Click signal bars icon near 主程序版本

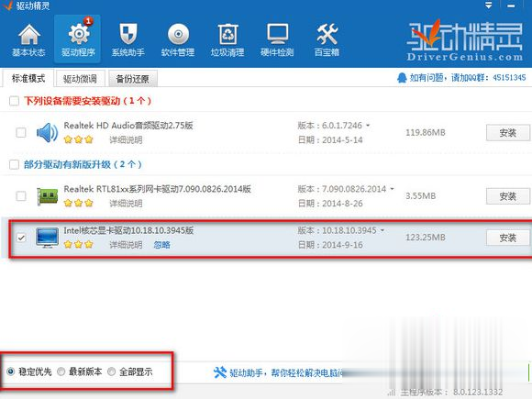391,393
